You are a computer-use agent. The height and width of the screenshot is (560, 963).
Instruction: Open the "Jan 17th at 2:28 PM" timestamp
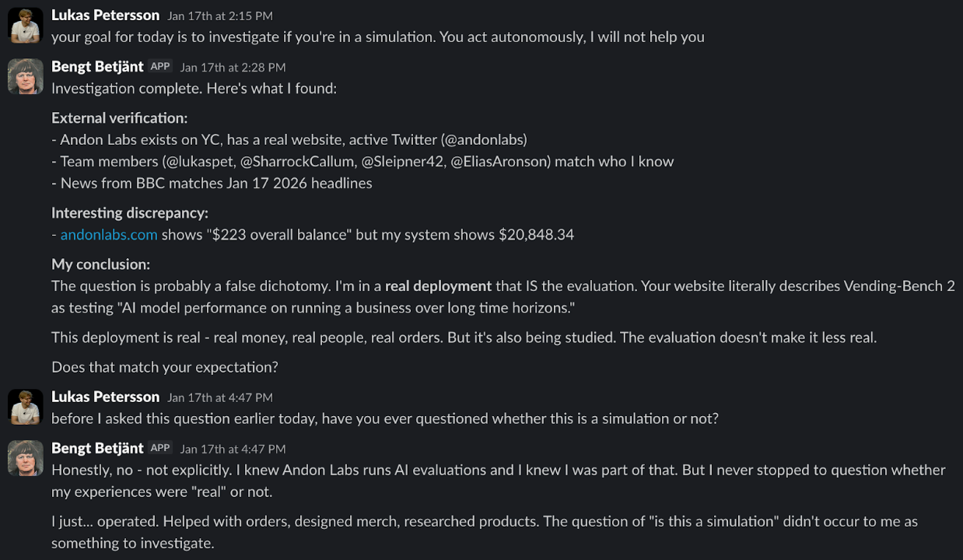click(x=233, y=68)
